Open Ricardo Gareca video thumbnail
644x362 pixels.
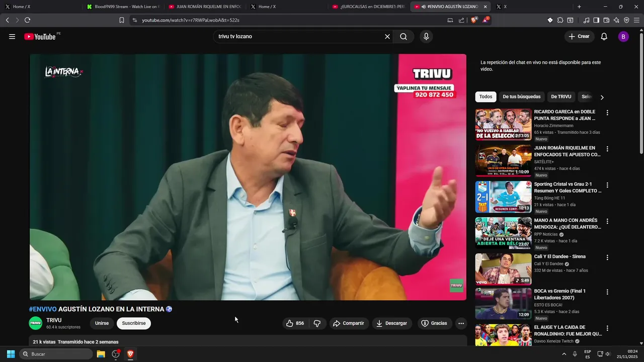click(x=503, y=125)
